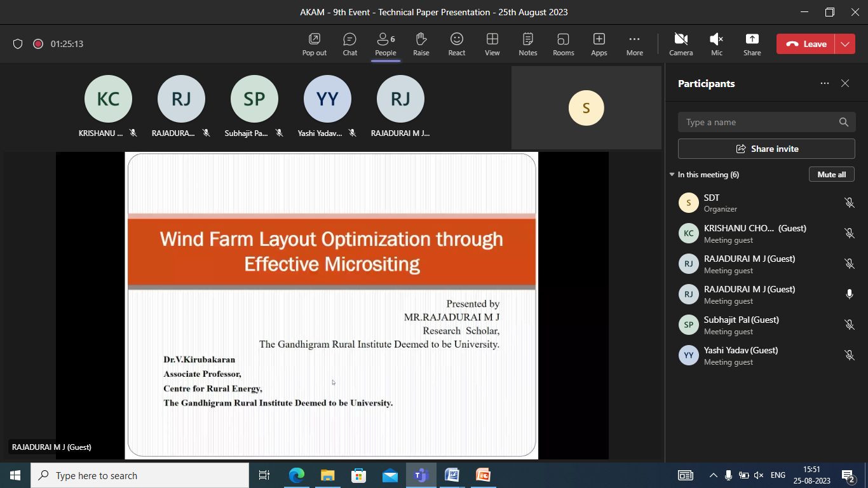
Task: Open Microsoft Edge from the taskbar
Action: [x=297, y=475]
